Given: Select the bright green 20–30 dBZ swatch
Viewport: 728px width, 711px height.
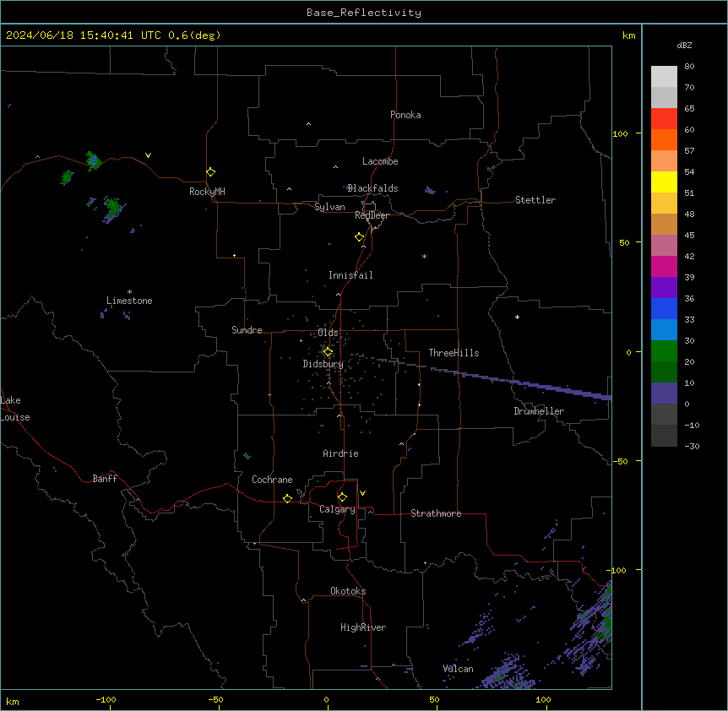Looking at the screenshot, I should point(664,351).
